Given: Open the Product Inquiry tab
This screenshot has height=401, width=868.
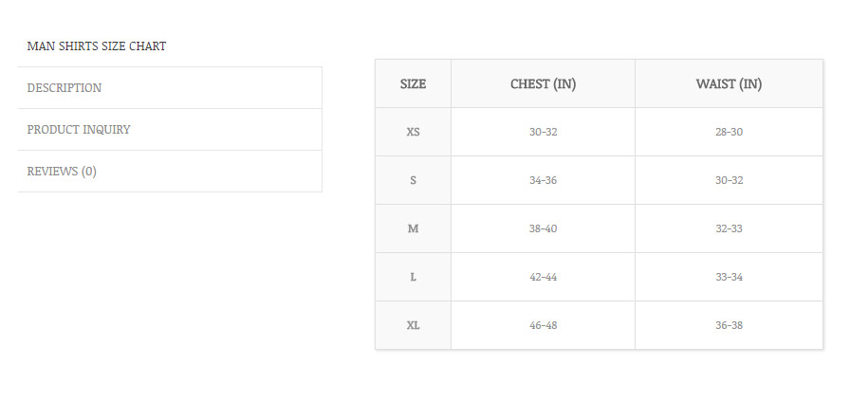Looking at the screenshot, I should coord(79,130).
